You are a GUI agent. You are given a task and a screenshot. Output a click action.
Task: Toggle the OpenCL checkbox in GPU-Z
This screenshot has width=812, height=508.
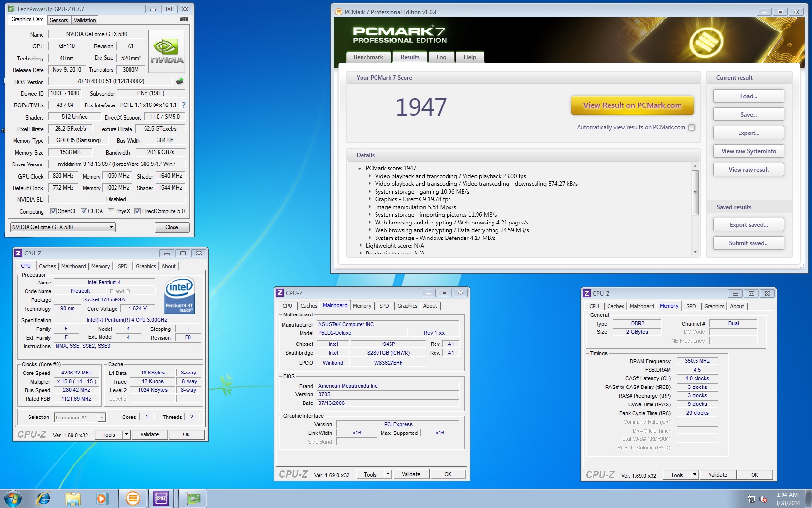coord(54,211)
